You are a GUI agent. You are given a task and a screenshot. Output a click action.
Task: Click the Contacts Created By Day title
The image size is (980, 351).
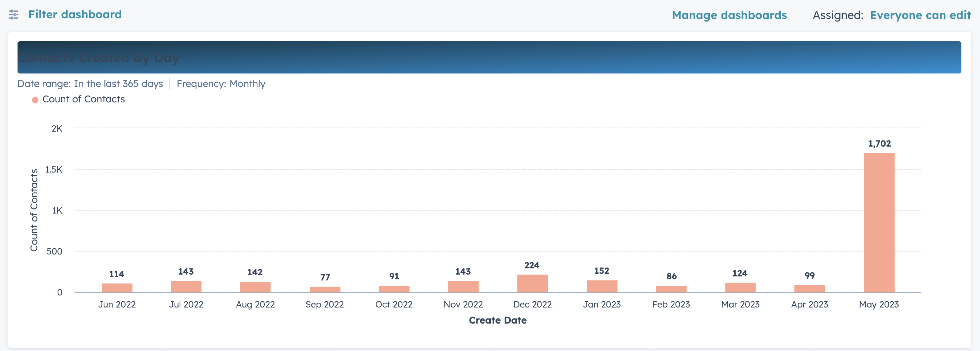99,58
